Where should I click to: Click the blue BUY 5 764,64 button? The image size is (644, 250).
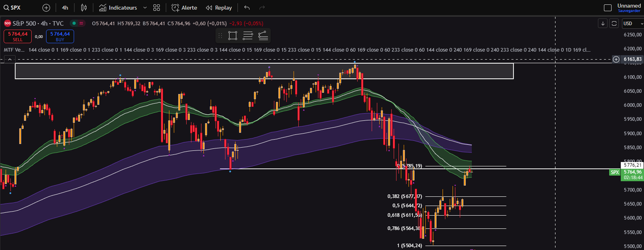(x=60, y=36)
